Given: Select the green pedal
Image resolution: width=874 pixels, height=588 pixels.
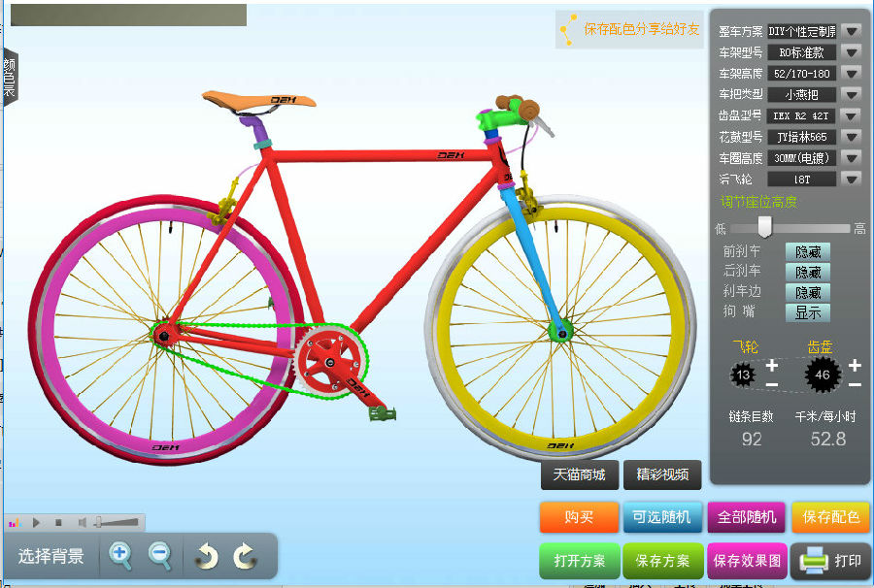Looking at the screenshot, I should pyautogui.click(x=383, y=413).
